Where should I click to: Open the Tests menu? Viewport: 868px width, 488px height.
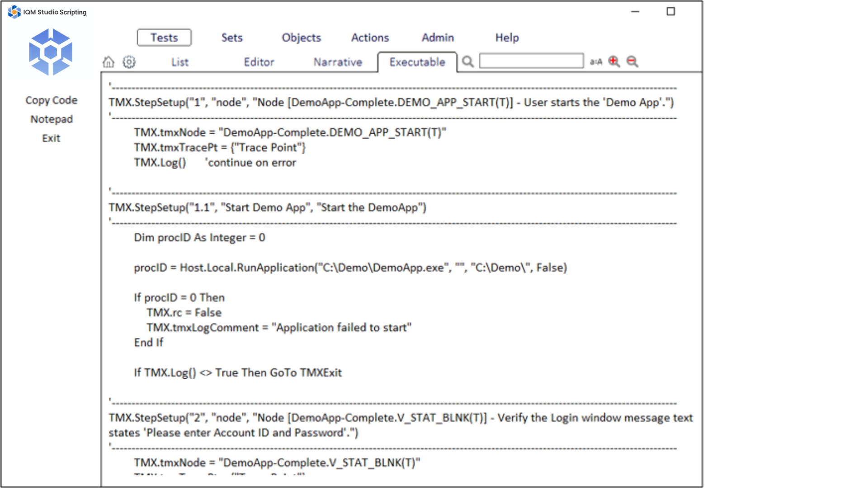pos(164,38)
